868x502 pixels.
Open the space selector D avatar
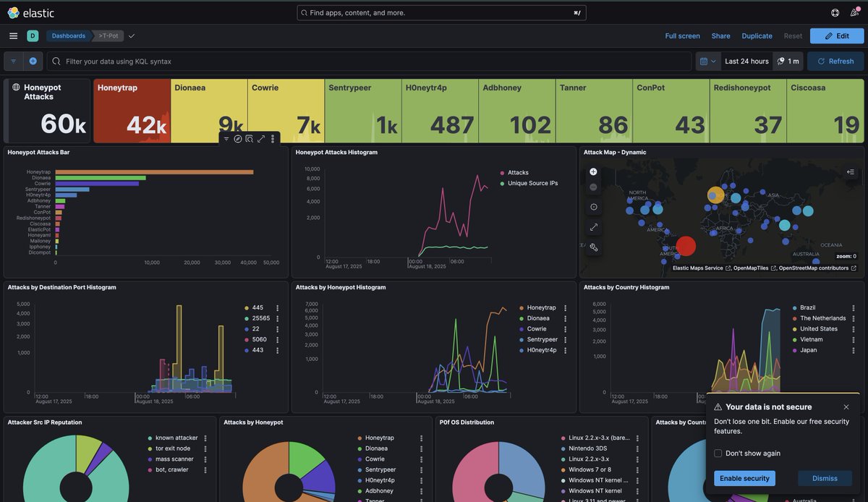point(33,35)
